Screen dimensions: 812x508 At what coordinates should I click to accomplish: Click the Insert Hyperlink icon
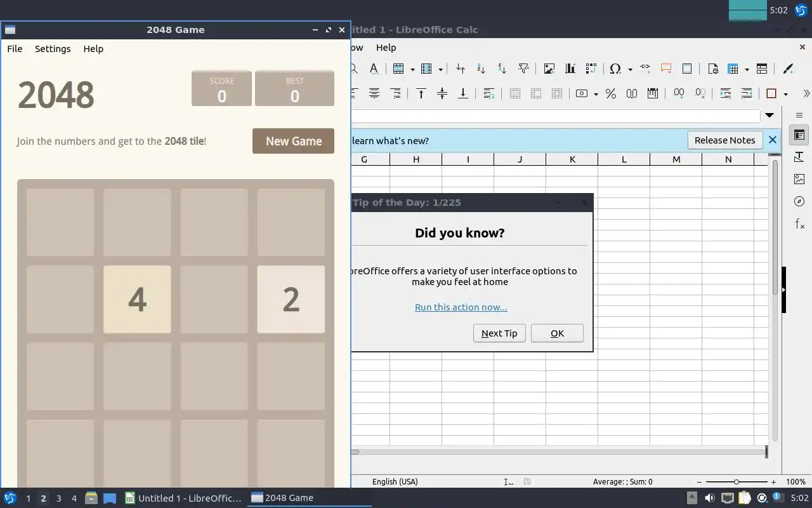pos(645,69)
